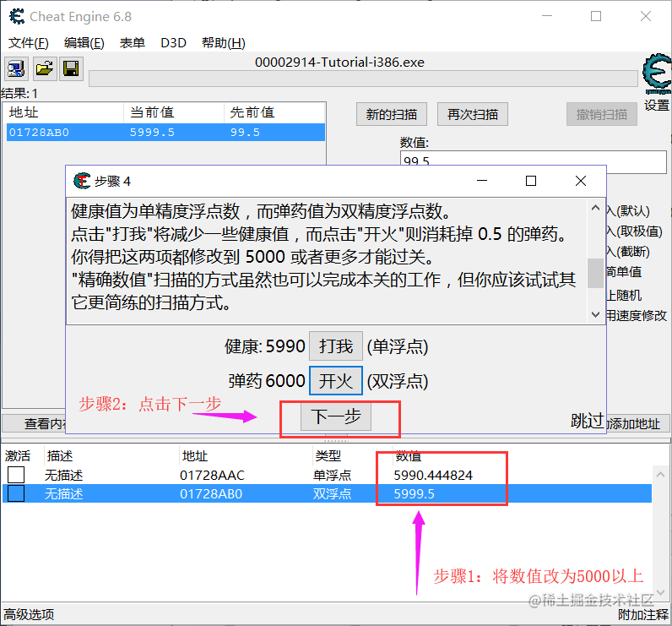Click the 撤销扫描 button

tap(601, 114)
